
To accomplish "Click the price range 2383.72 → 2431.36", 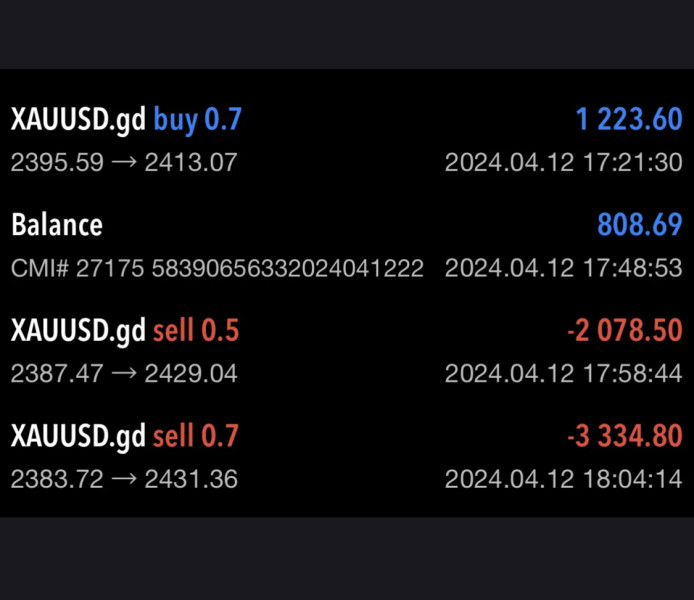I will click(124, 479).
